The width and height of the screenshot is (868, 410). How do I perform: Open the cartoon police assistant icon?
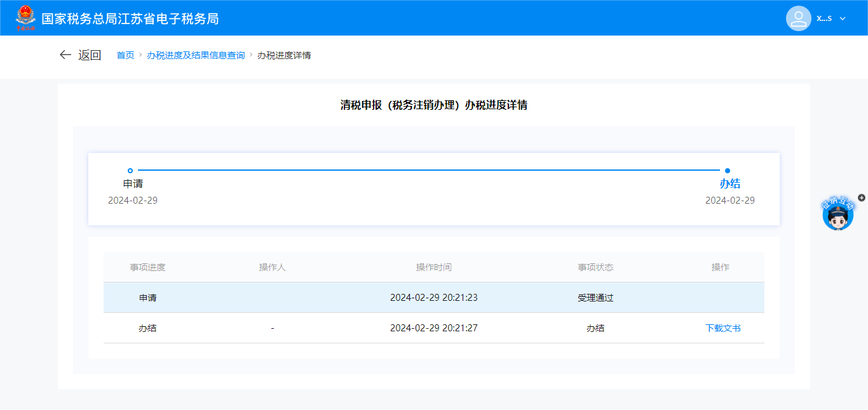[x=837, y=215]
